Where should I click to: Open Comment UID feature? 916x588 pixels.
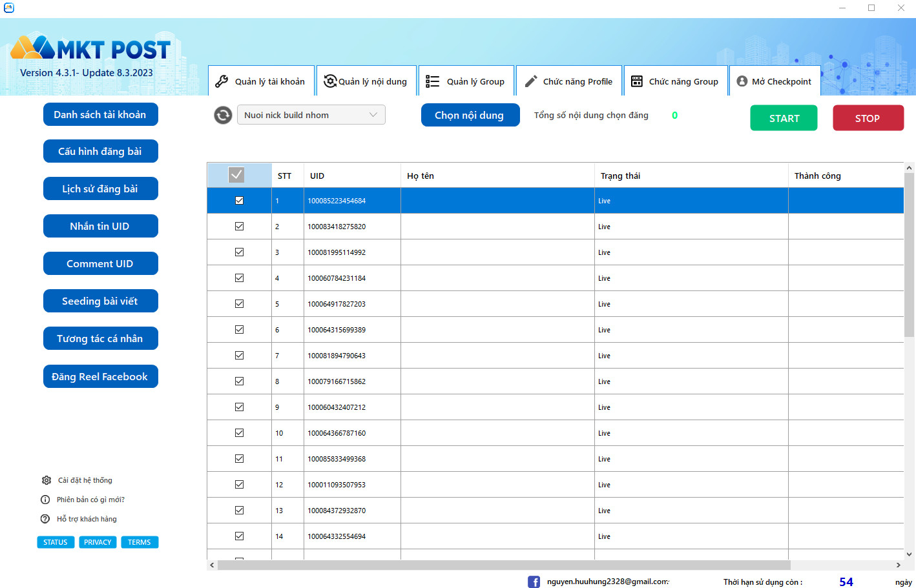[x=101, y=263]
